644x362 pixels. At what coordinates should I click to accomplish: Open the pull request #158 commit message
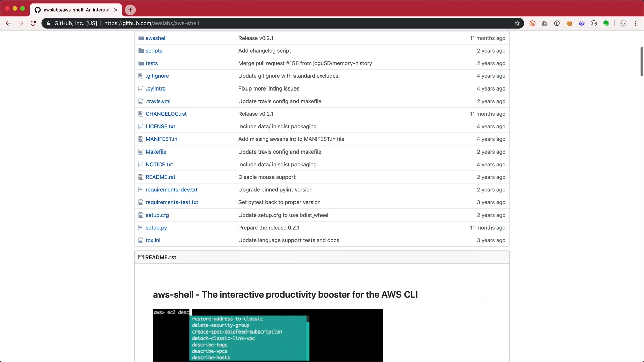click(x=305, y=63)
